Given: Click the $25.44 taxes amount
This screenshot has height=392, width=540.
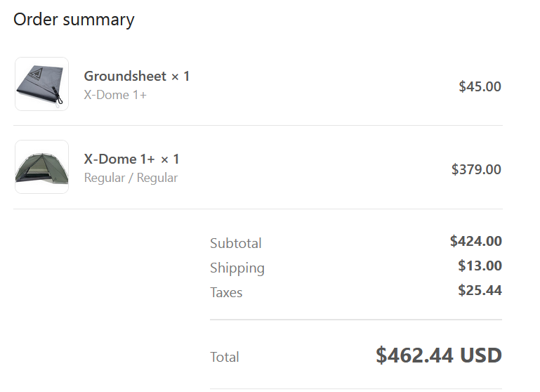Looking at the screenshot, I should [480, 290].
